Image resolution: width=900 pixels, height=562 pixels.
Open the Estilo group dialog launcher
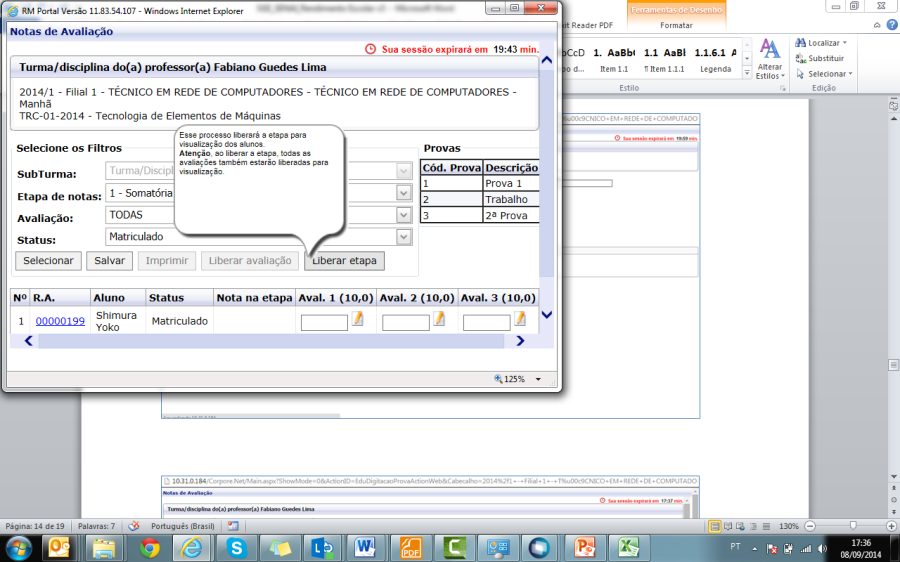pyautogui.click(x=782, y=88)
